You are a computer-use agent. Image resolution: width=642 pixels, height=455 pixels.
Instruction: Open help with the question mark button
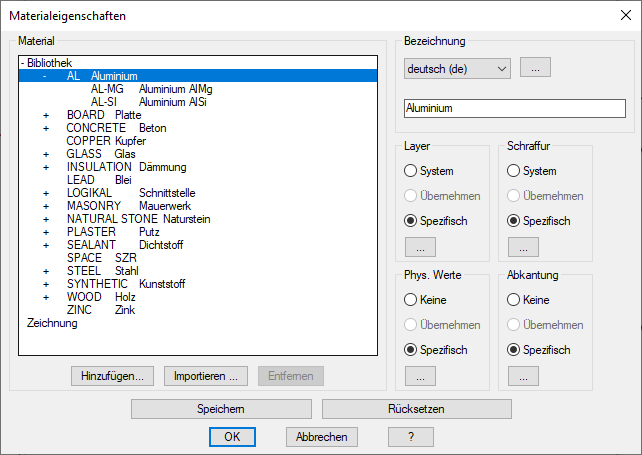412,437
